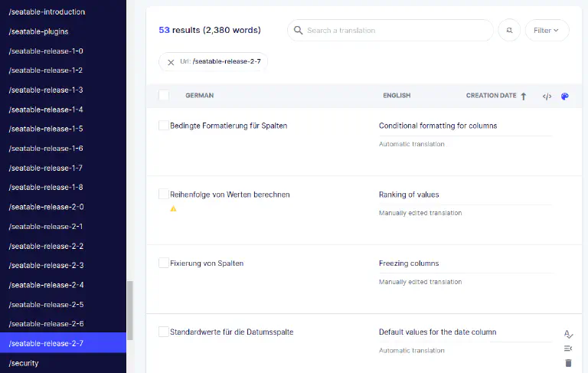Click warning icon under Reihenfolge von Werten berechnen

[173, 208]
